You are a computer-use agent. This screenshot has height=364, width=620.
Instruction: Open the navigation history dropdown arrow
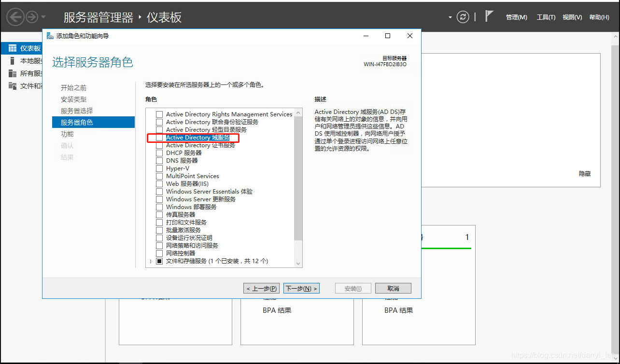point(43,17)
